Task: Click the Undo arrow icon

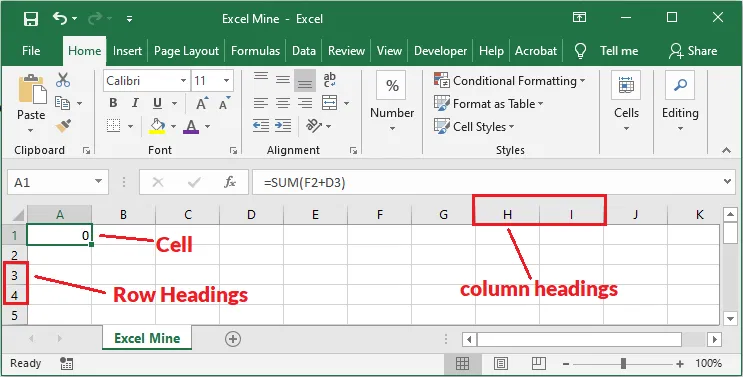Action: pos(60,18)
